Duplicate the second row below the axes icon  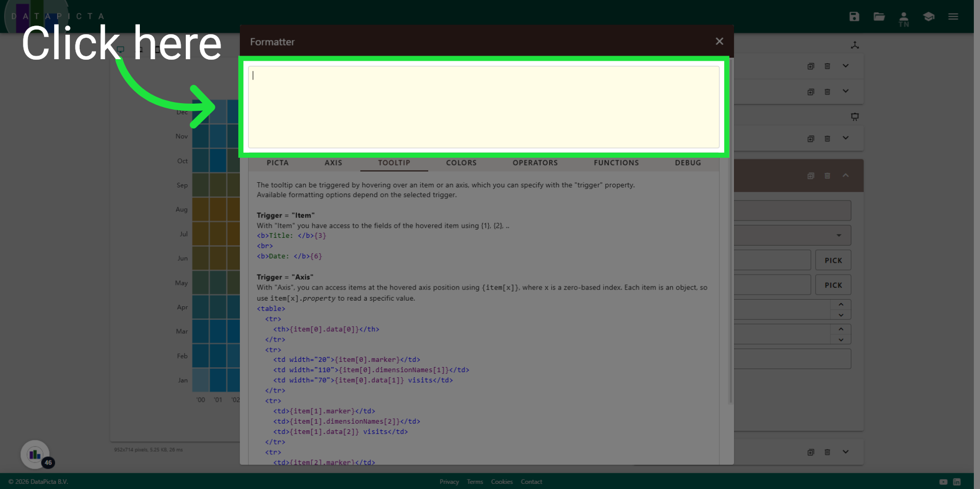[811, 92]
